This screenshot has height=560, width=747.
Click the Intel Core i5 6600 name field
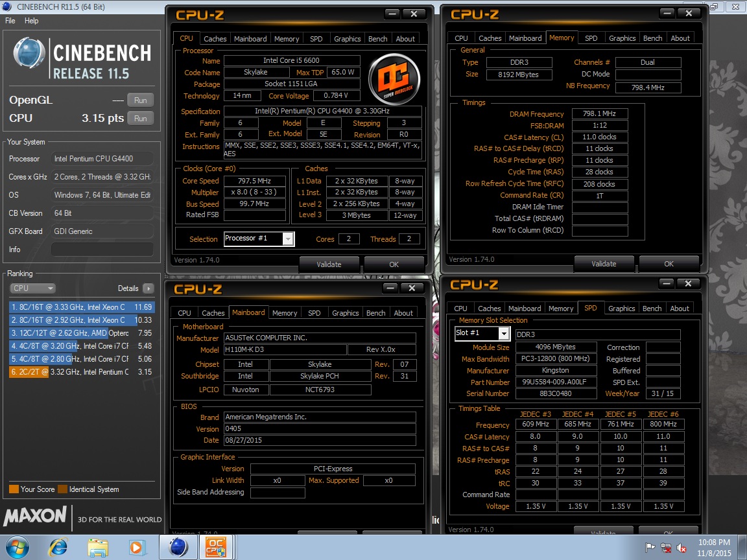292,60
